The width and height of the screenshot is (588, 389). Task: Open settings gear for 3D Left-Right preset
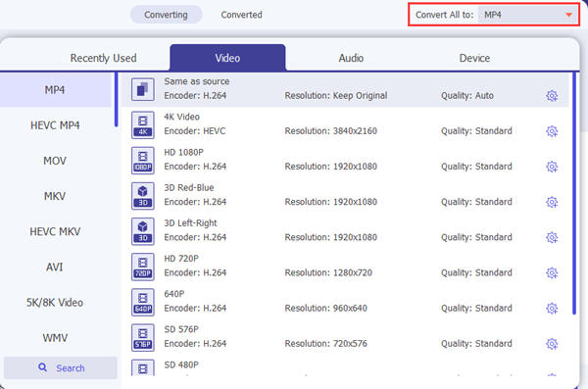pos(551,237)
